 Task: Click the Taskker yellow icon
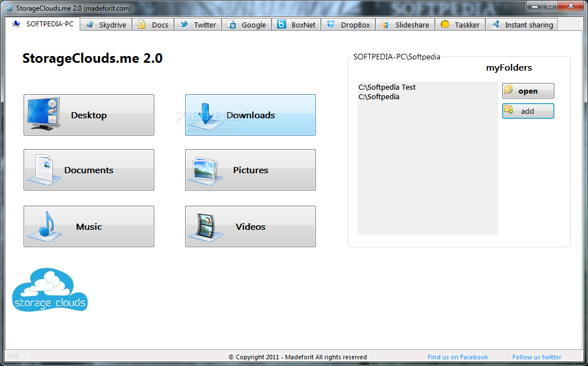pos(445,24)
